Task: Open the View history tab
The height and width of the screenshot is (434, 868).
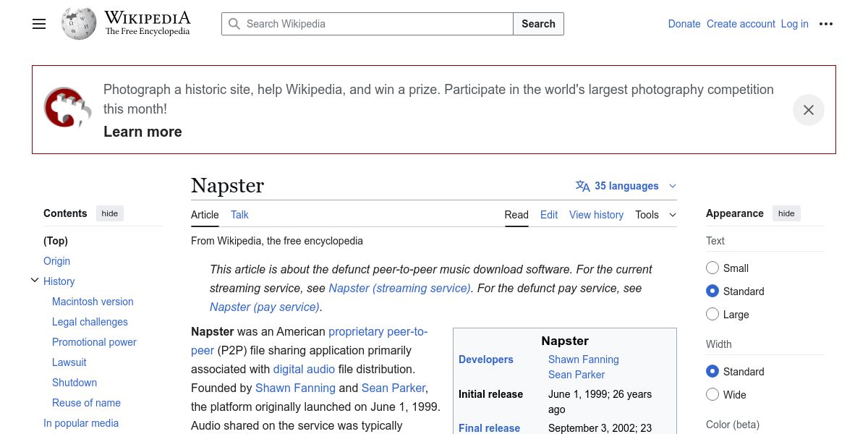Action: click(596, 215)
